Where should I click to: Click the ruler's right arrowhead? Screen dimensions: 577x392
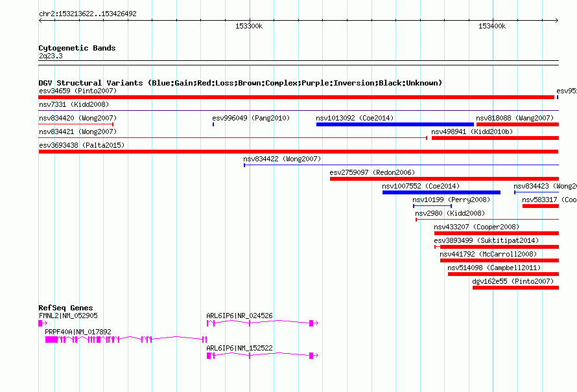[557, 20]
